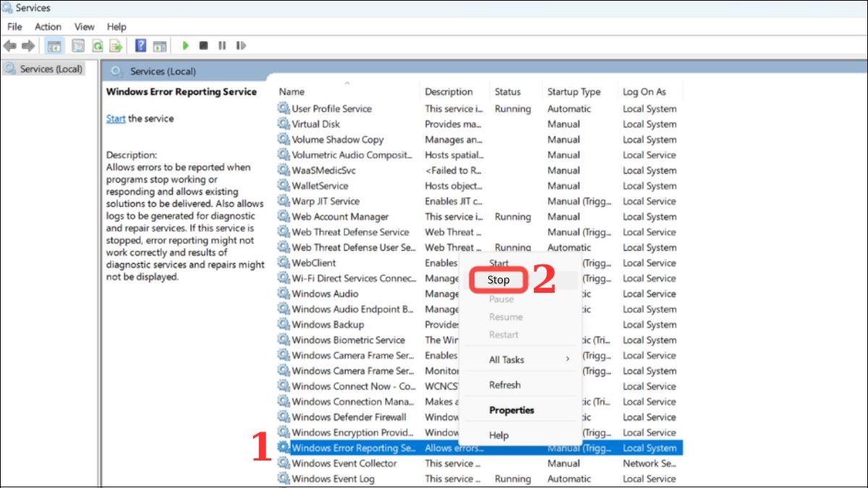Click gear icon beside Windows Biometric Service
Viewport: 868px width, 488px height.
click(x=283, y=340)
